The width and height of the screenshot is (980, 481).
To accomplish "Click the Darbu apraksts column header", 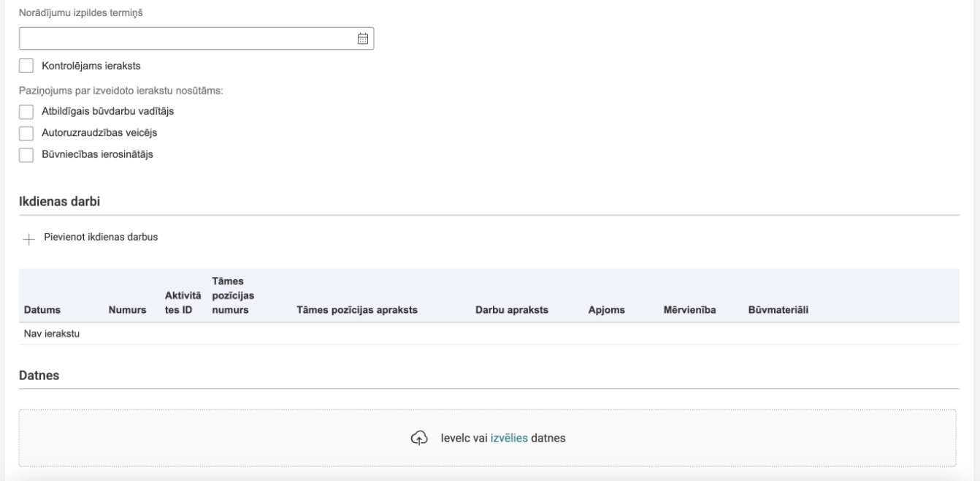I will [x=512, y=310].
